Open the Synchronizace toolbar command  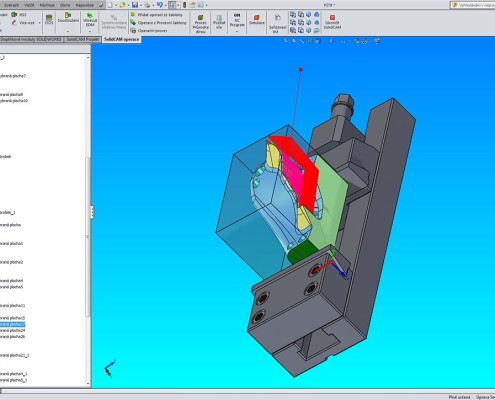pyautogui.click(x=114, y=21)
